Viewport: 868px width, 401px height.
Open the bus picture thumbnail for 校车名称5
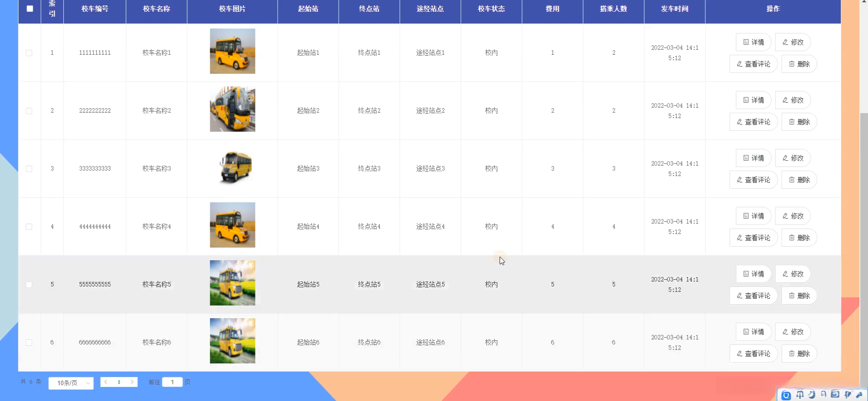point(232,283)
